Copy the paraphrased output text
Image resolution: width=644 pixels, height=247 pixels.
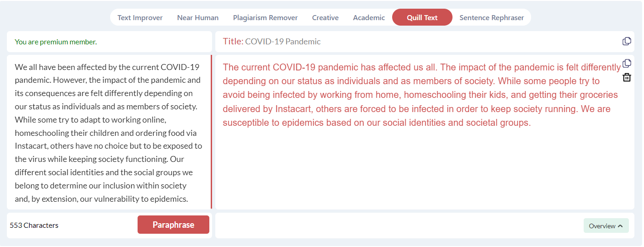(627, 63)
